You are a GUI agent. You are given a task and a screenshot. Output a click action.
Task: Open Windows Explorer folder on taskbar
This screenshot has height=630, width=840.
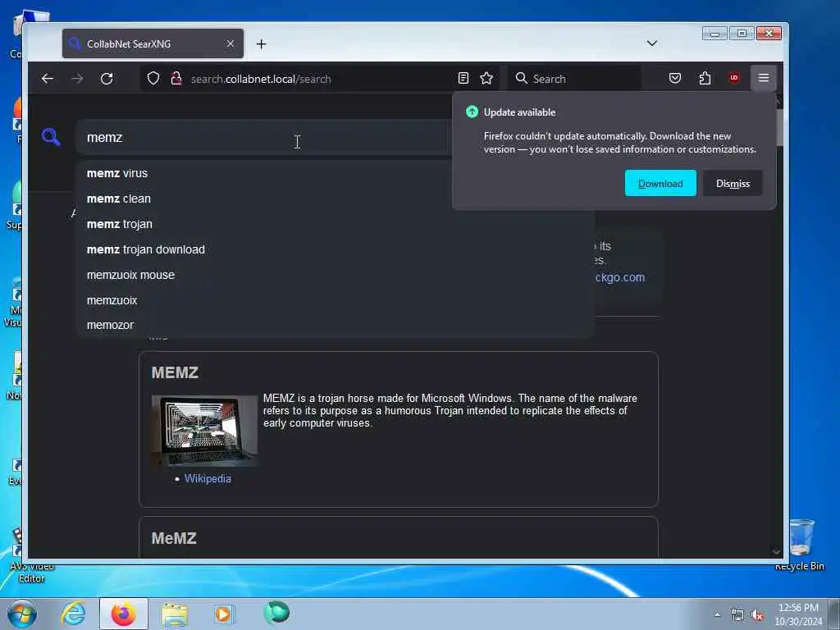tap(175, 614)
